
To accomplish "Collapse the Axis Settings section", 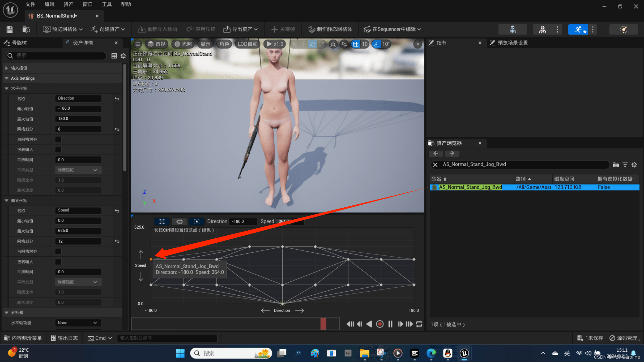I will tap(7, 78).
